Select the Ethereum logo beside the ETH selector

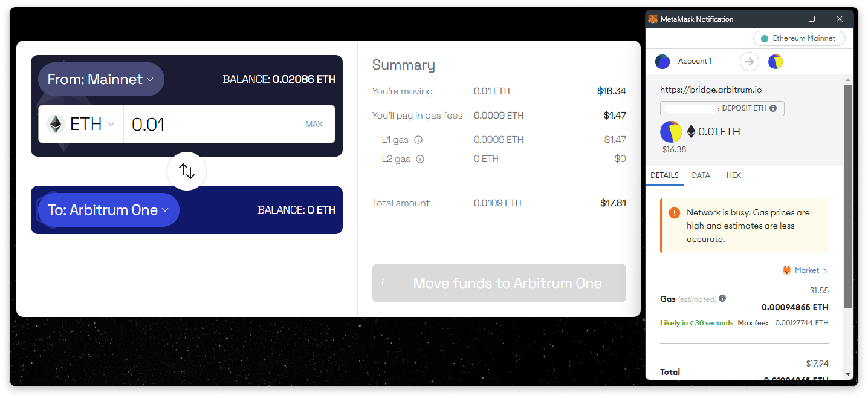click(x=56, y=124)
